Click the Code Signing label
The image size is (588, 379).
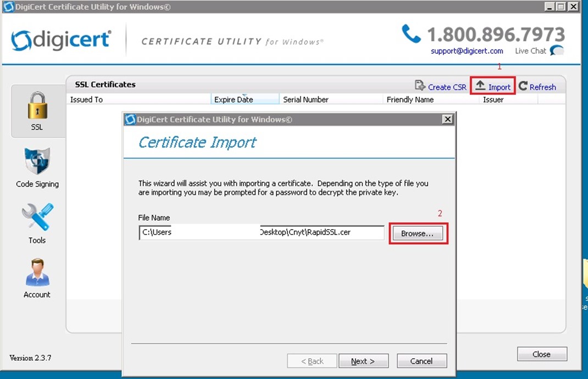coord(37,184)
